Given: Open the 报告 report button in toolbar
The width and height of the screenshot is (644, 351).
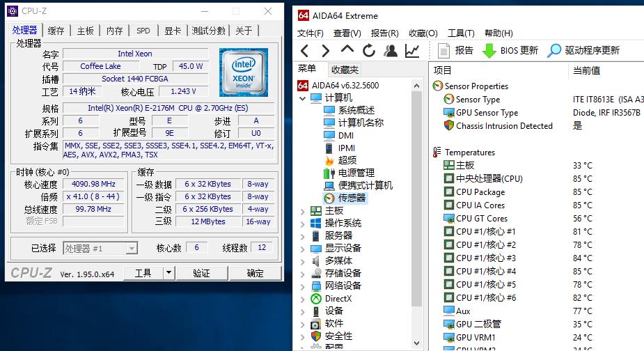Looking at the screenshot, I should [x=455, y=51].
